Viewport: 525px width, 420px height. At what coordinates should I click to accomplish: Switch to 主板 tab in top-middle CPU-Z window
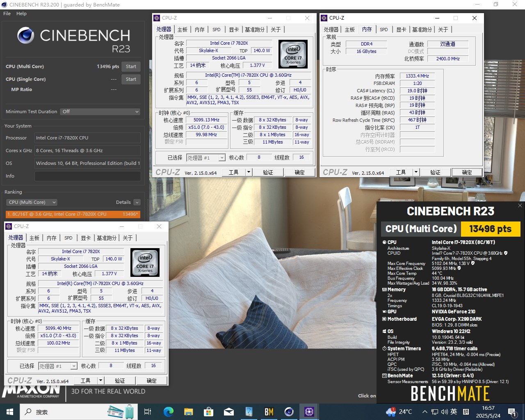point(183,30)
